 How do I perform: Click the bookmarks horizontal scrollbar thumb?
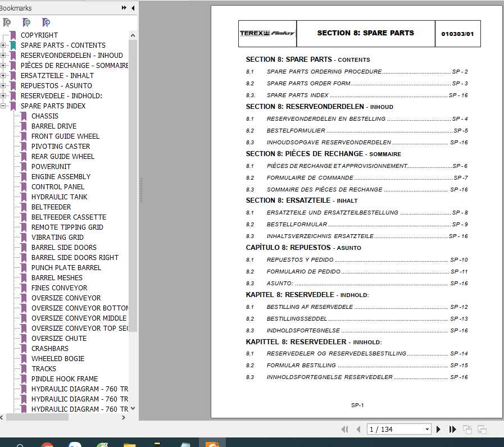[x=37, y=417]
